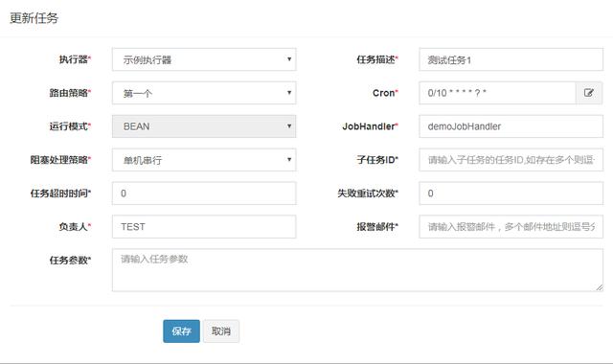
Task: Select the 负责人 input field
Action: click(x=204, y=227)
